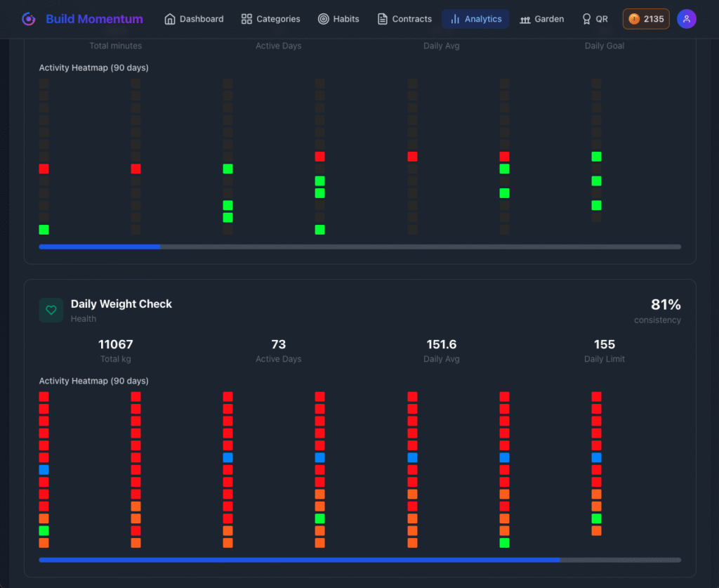The image size is (719, 588).
Task: Click the 155 Daily Limit stat
Action: 604,344
